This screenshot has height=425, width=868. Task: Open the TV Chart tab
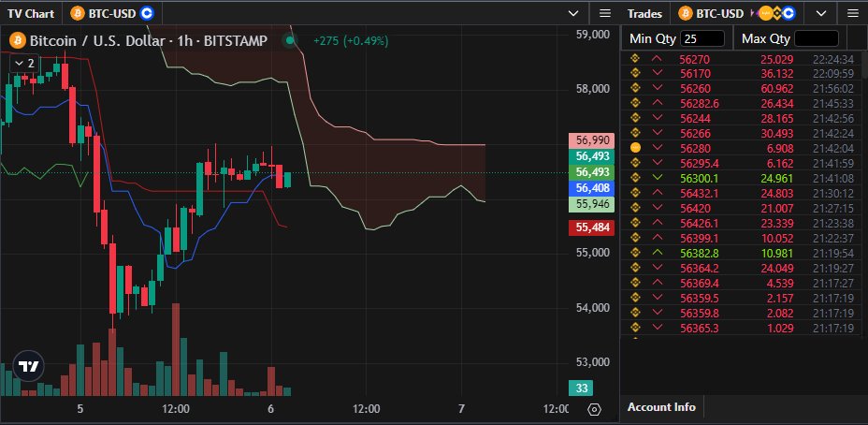pos(31,13)
